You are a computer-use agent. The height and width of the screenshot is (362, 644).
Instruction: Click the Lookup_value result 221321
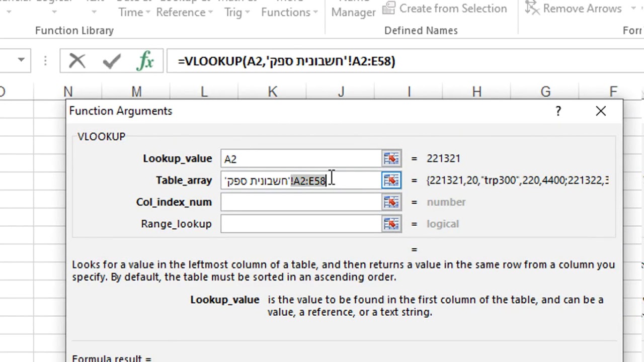(x=443, y=158)
